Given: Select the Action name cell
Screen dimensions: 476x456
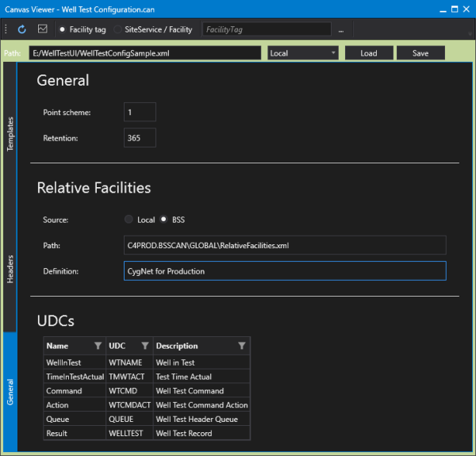Looking at the screenshot, I should [75, 404].
